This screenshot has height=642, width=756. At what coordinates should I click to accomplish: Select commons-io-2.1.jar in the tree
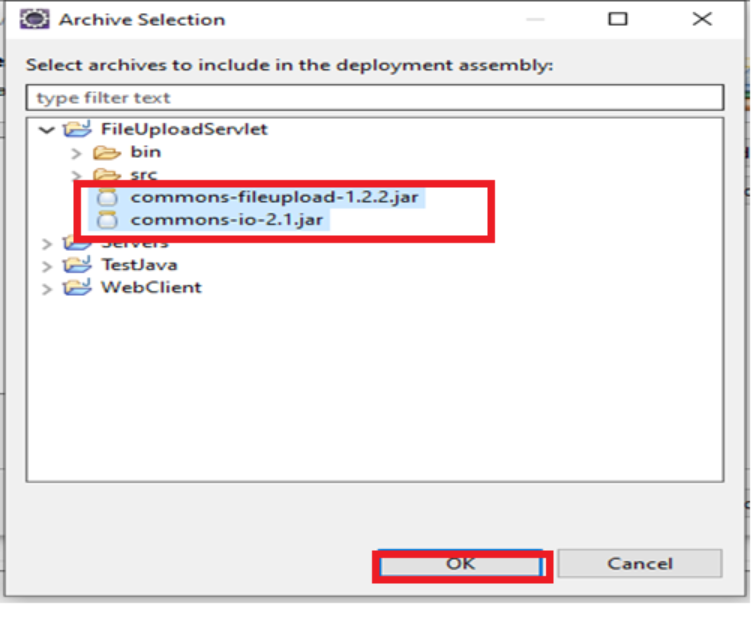pos(227,220)
